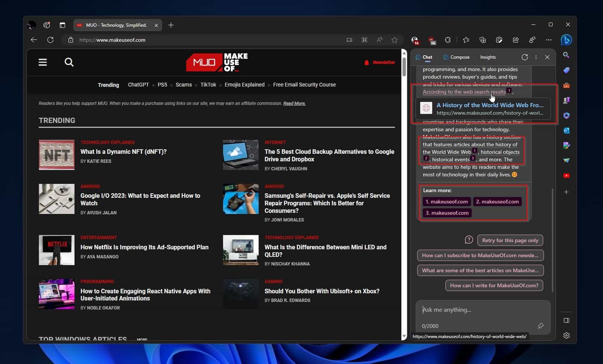Select Scams trending topic
The width and height of the screenshot is (603, 364).
click(184, 85)
